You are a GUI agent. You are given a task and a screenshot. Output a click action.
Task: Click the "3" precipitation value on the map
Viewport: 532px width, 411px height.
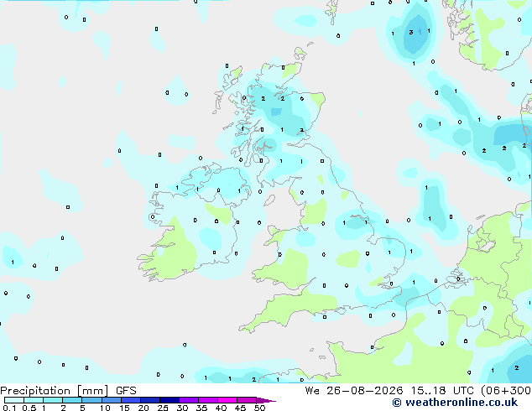[411, 32]
